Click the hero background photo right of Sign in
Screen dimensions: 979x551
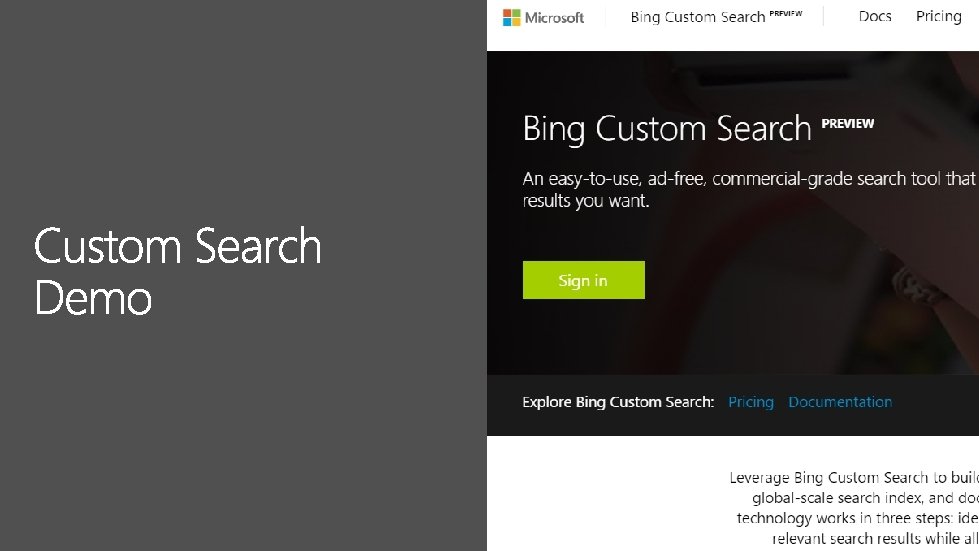point(800,280)
